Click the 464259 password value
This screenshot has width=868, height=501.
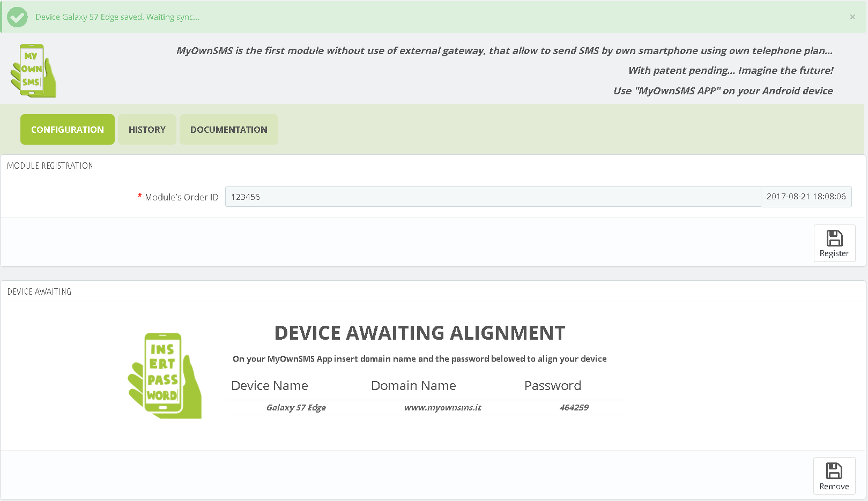coord(574,408)
